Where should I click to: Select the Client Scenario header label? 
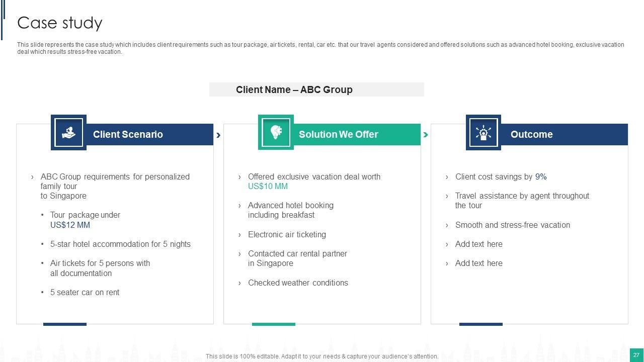128,134
